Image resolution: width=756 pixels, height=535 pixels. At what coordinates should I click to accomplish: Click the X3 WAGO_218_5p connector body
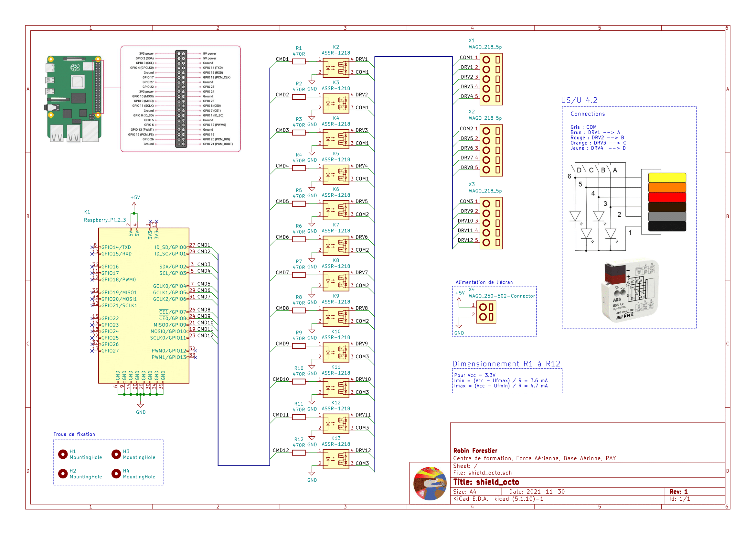pos(491,223)
